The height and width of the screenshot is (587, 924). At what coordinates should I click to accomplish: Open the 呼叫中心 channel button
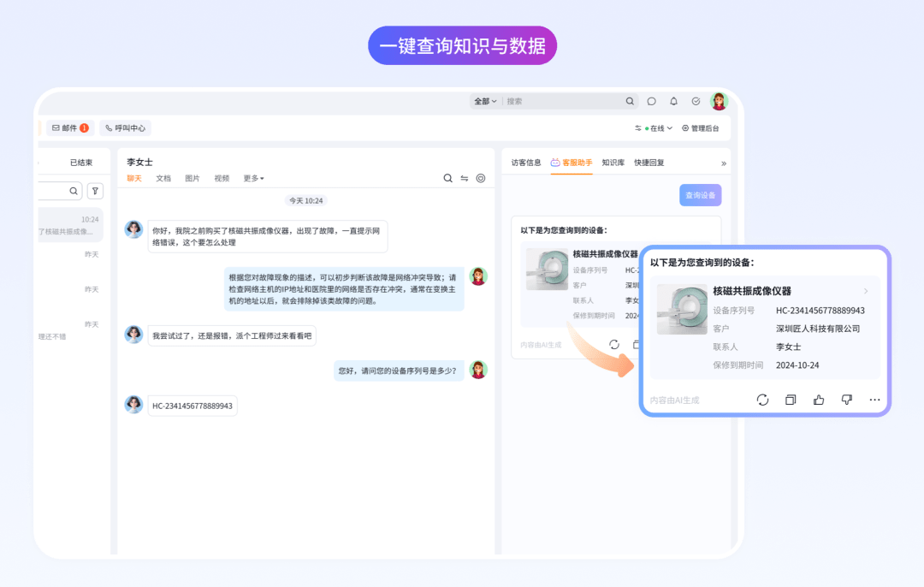coord(125,128)
